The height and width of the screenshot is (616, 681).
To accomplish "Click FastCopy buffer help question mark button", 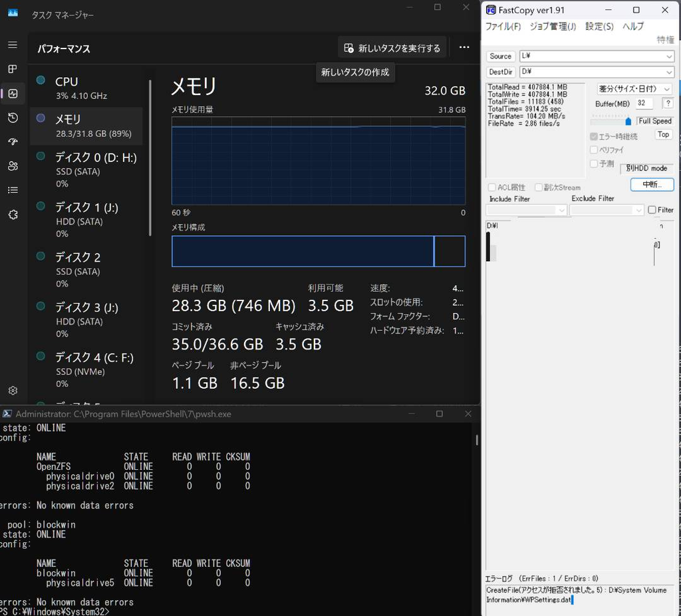I will pyautogui.click(x=668, y=103).
